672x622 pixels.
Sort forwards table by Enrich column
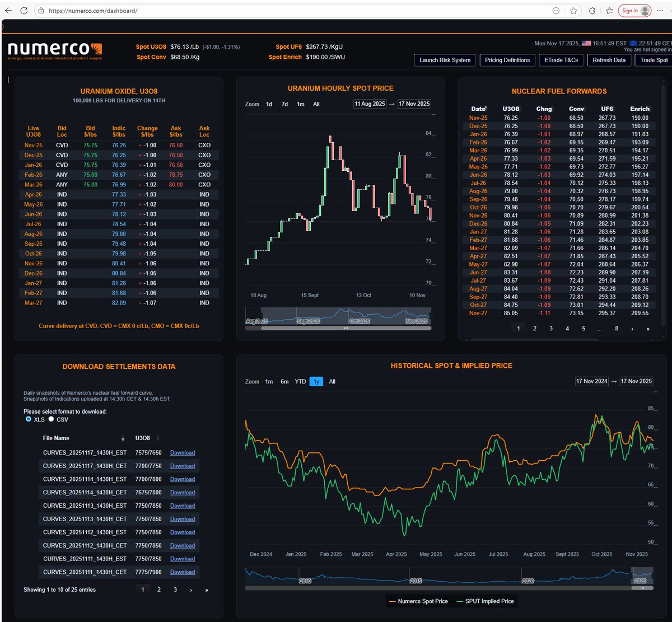tap(640, 109)
